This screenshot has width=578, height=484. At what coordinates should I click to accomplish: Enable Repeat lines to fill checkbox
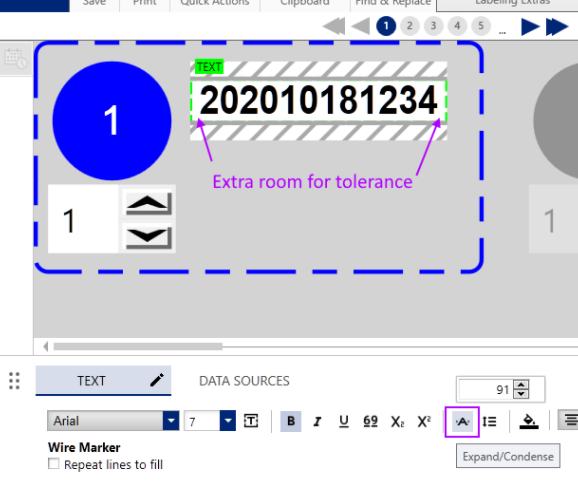click(x=53, y=463)
